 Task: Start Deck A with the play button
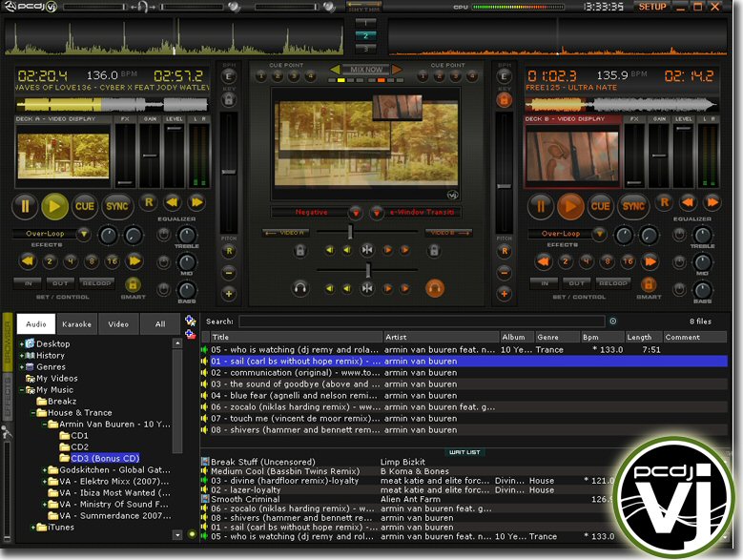tap(54, 206)
